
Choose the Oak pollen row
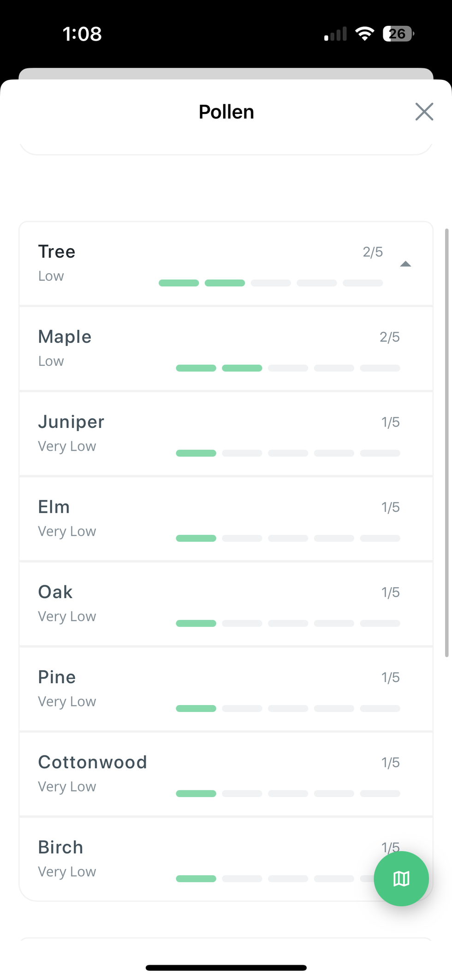tap(226, 604)
